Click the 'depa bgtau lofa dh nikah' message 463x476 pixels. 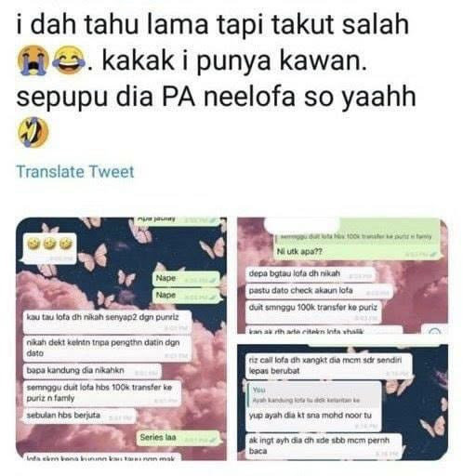(x=311, y=274)
